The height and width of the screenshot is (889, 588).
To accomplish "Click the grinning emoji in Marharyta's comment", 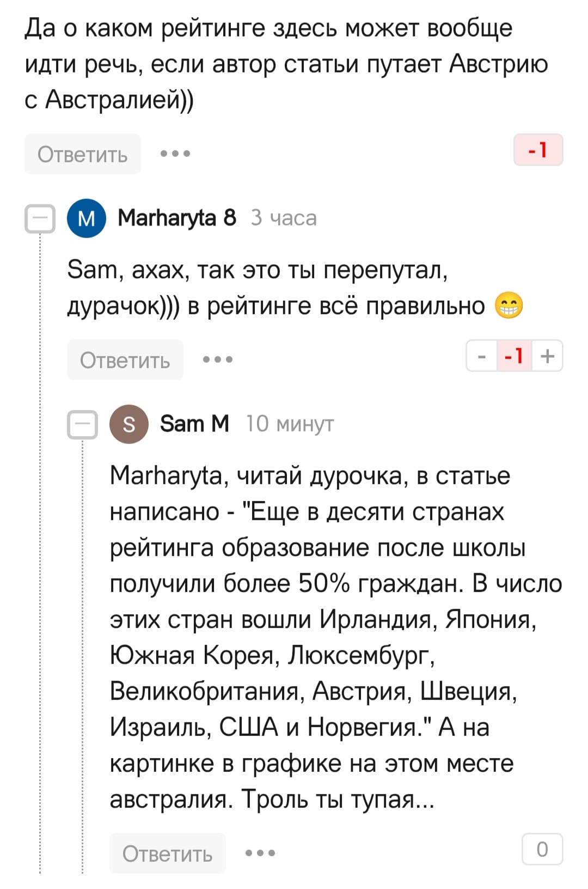I will click(509, 306).
